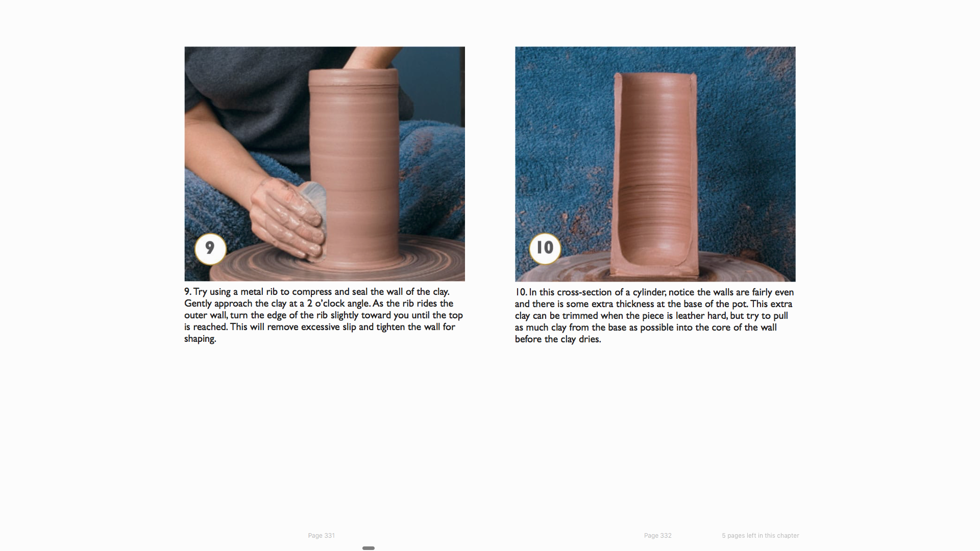Open the step 9 metal rib photo
Image resolution: width=980 pixels, height=551 pixels.
[x=325, y=164]
